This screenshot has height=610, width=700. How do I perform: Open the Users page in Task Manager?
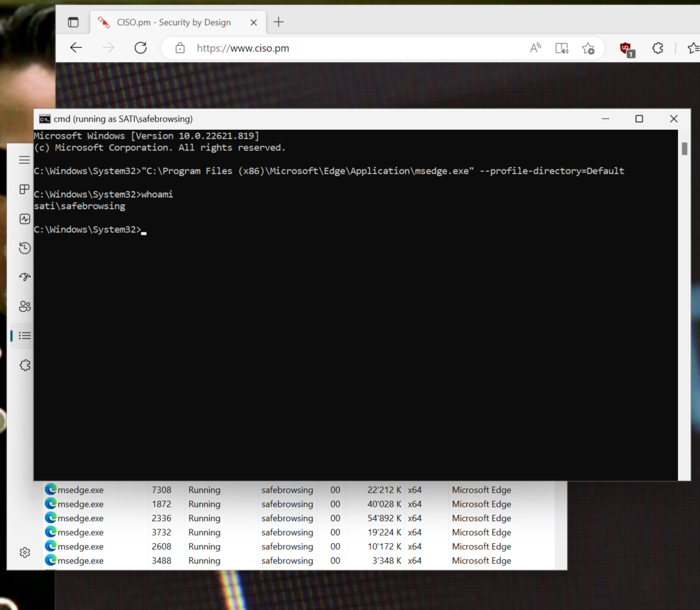25,306
